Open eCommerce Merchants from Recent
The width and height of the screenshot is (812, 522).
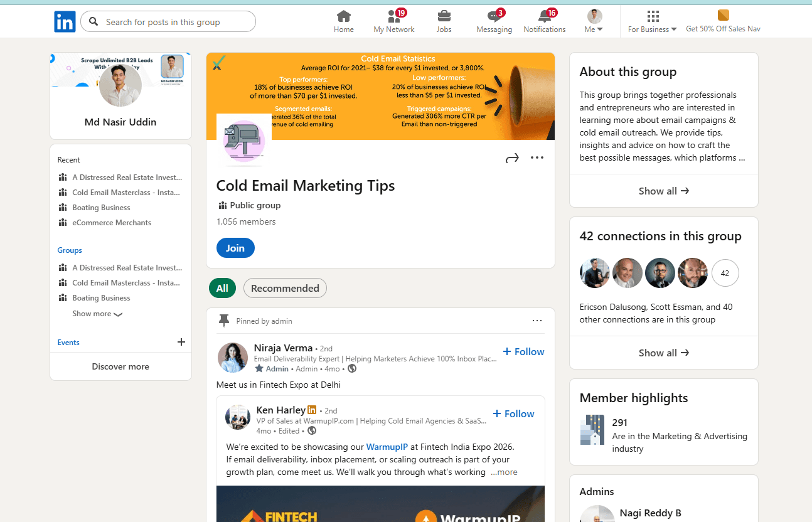click(x=112, y=223)
